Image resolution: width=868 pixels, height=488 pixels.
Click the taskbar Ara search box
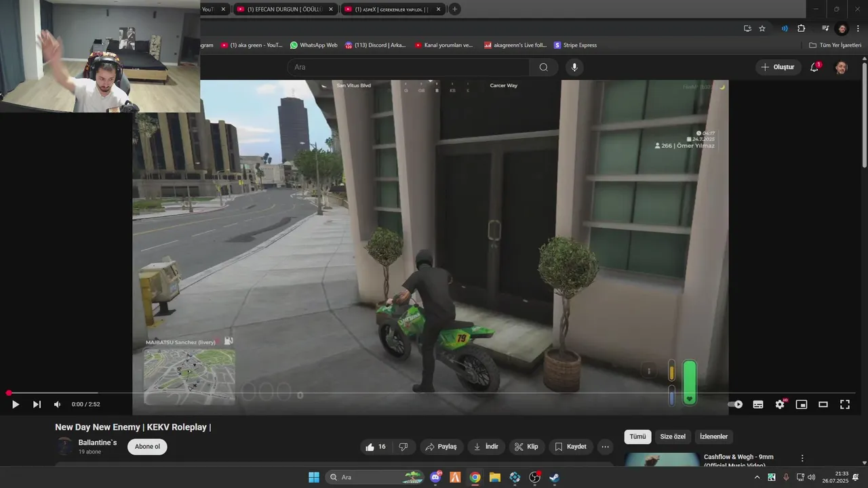tap(374, 477)
